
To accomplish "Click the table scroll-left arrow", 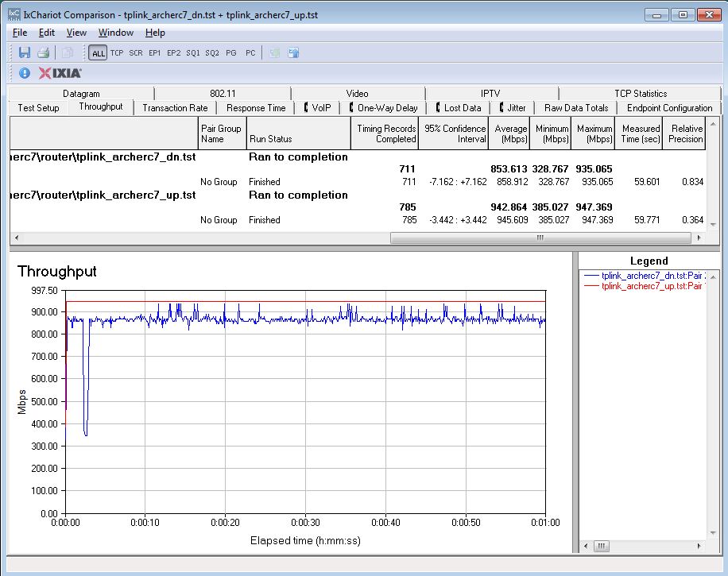I will 17,238.
